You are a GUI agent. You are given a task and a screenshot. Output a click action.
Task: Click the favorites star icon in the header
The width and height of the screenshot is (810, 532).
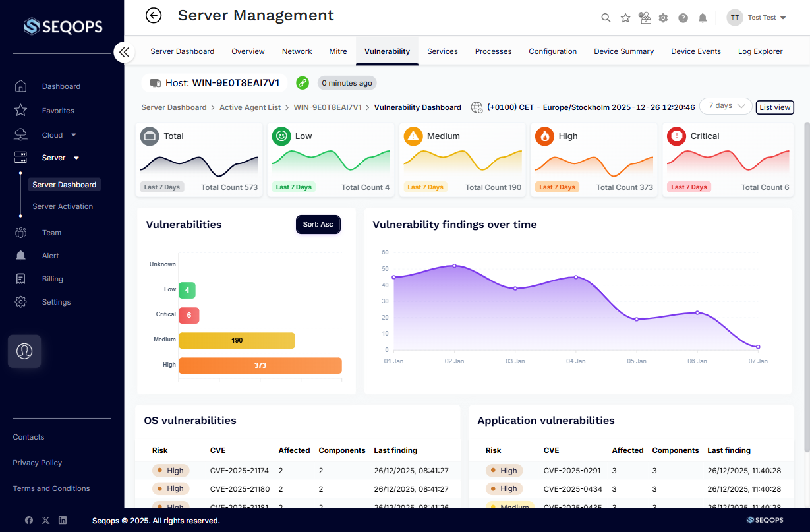625,18
